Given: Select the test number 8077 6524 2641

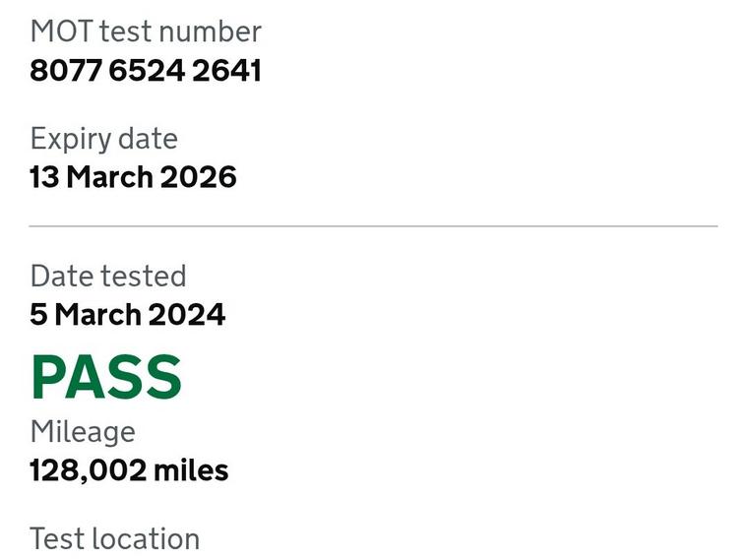Looking at the screenshot, I should pyautogui.click(x=146, y=71).
